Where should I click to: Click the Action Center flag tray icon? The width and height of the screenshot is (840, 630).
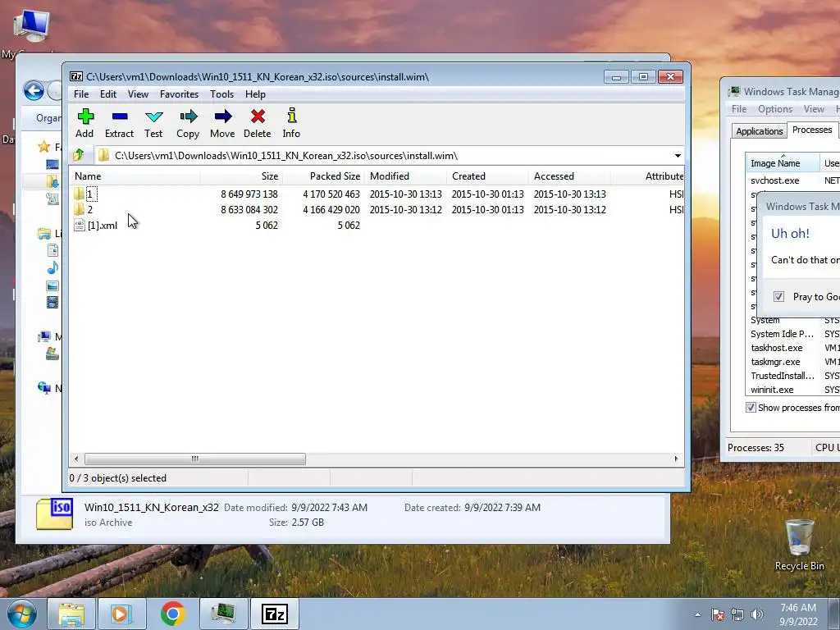click(x=718, y=614)
